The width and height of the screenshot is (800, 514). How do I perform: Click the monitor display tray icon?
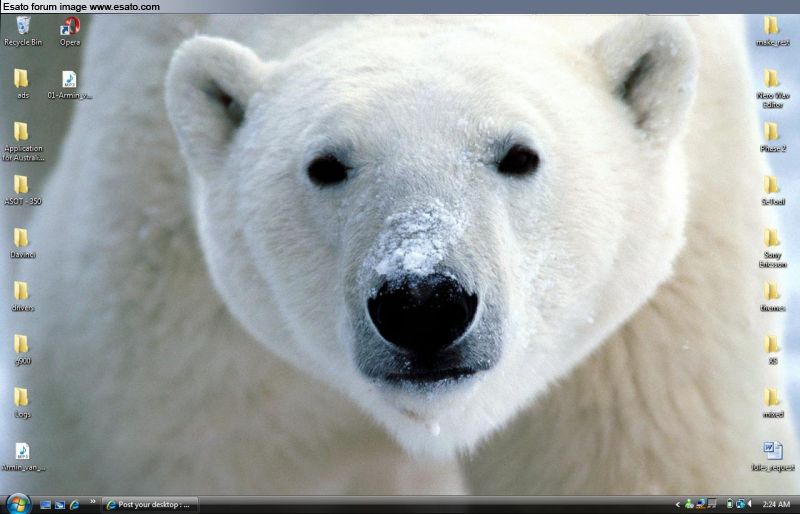[x=712, y=504]
